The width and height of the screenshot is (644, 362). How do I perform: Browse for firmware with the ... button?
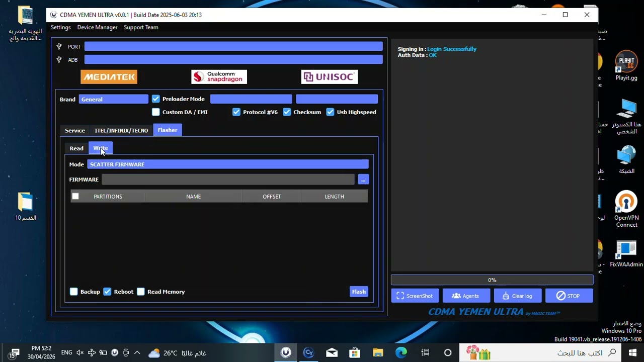[x=363, y=179]
